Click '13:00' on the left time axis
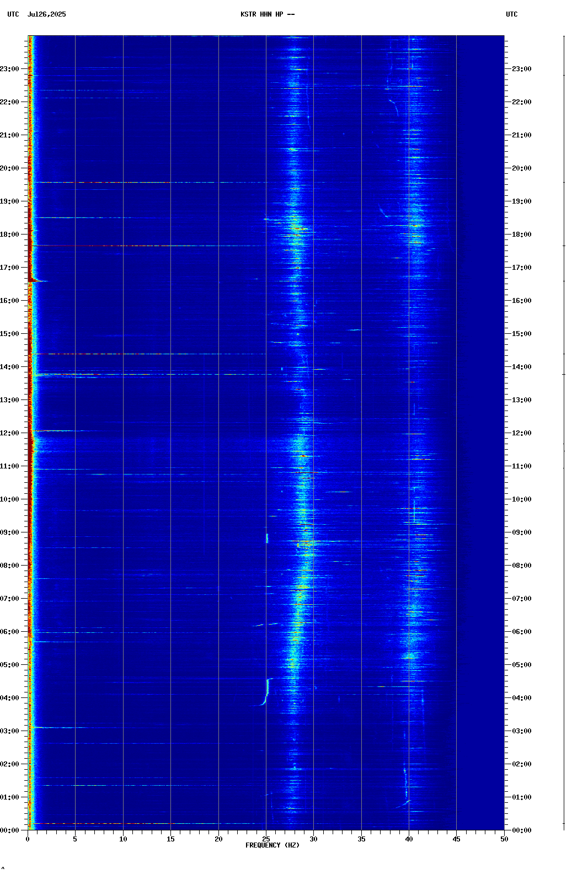Image resolution: width=588 pixels, height=874 pixels. [9, 400]
